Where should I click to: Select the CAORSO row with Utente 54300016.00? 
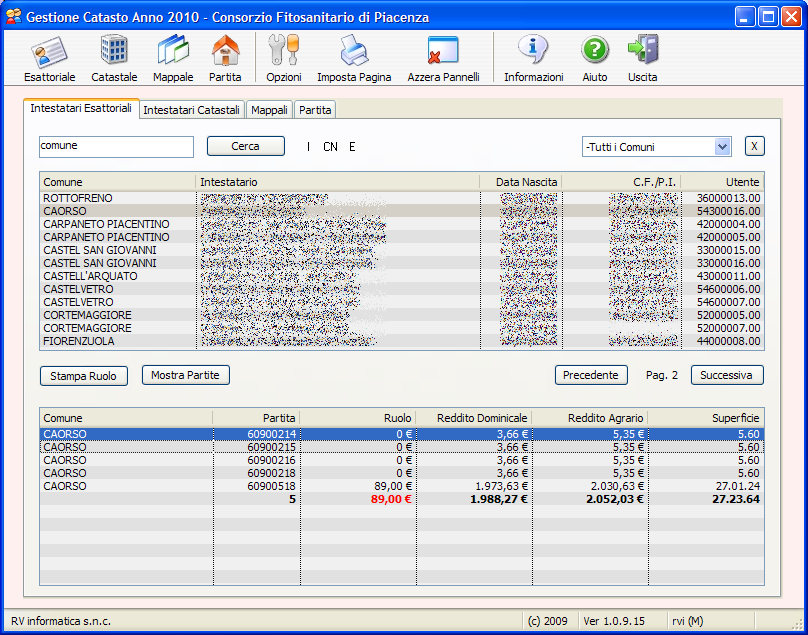402,211
